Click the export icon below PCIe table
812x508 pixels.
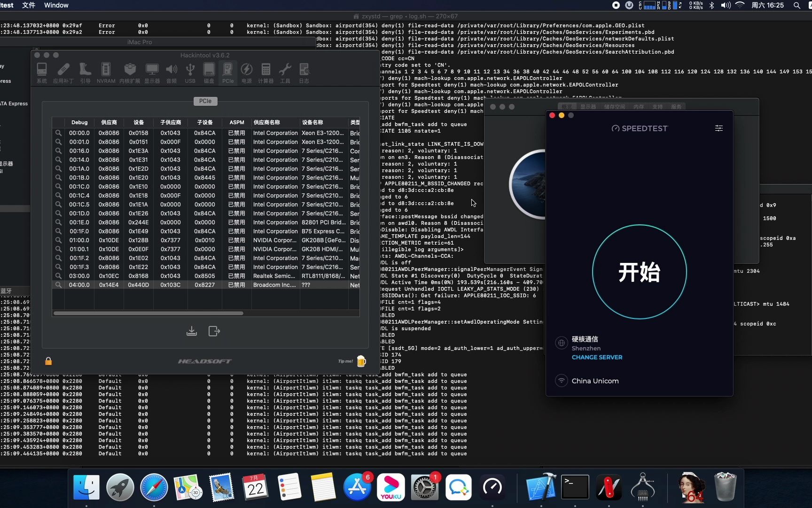coord(214,331)
